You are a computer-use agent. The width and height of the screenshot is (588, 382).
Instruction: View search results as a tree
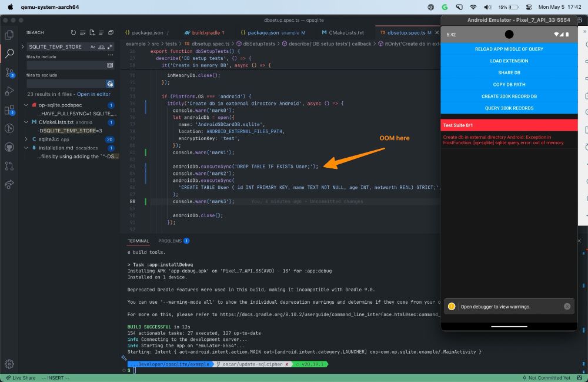(101, 32)
